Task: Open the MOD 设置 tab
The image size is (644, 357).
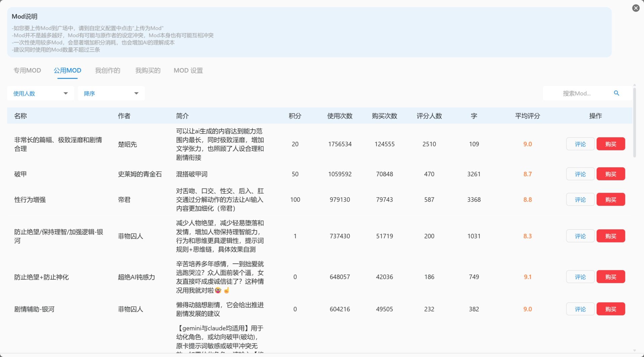Action: pyautogui.click(x=188, y=70)
